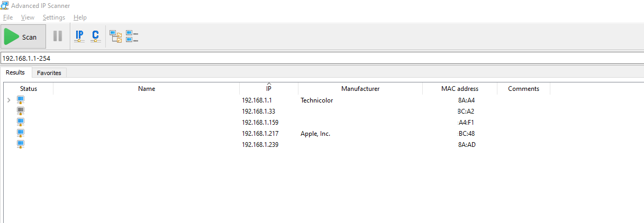Select the device icon for 192.168.1.217
The image size is (644, 223).
[21, 134]
